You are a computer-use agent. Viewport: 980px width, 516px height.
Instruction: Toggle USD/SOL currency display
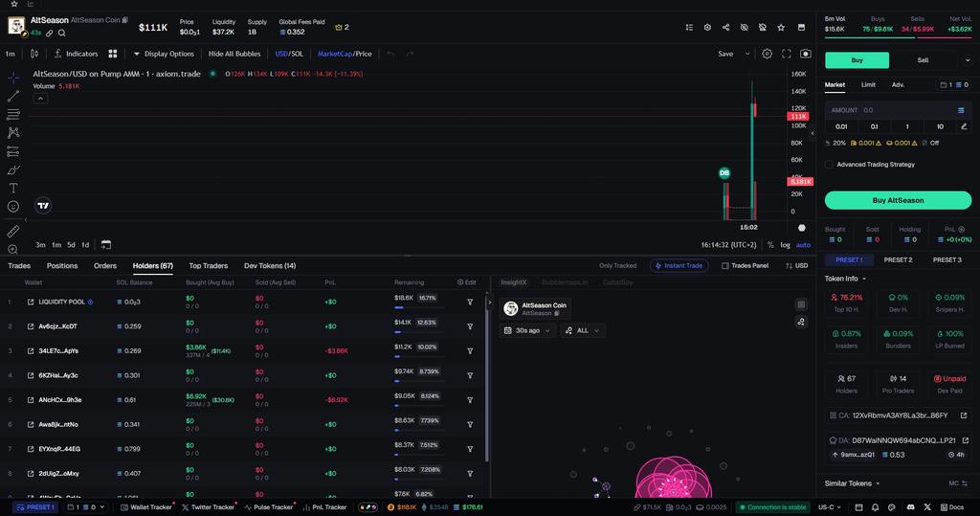click(289, 54)
